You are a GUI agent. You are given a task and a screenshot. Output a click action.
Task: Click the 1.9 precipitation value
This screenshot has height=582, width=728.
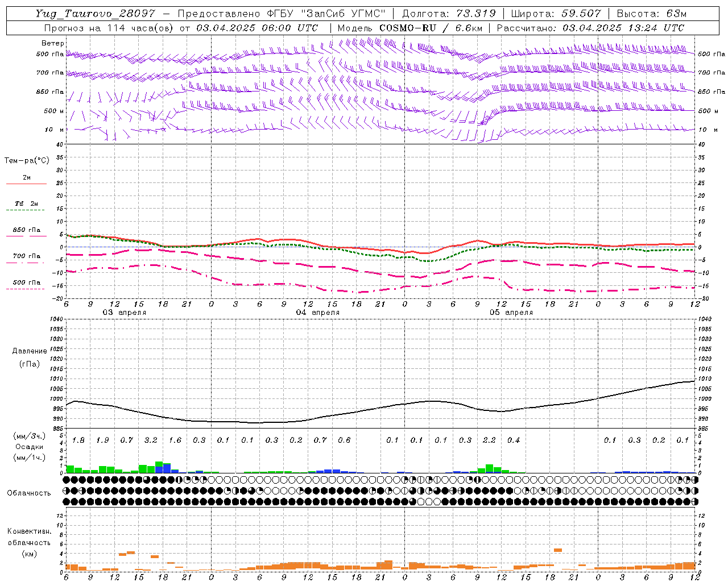[102, 440]
